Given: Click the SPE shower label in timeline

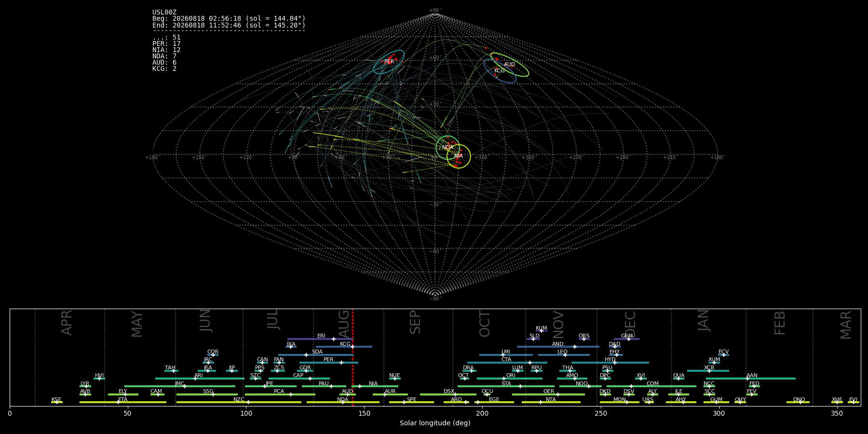Looking at the screenshot, I should [411, 400].
